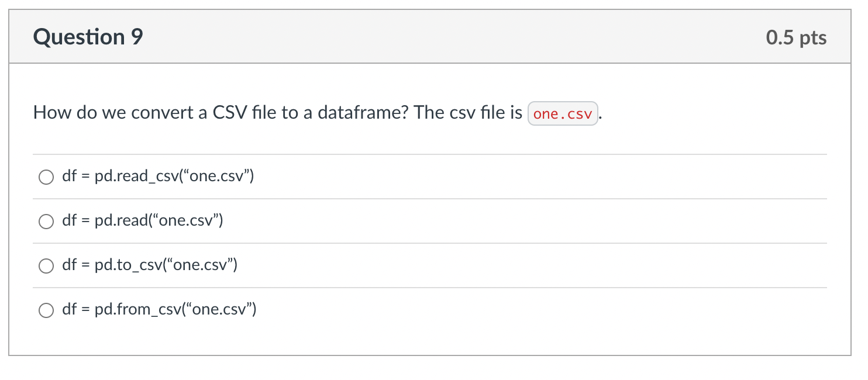This screenshot has width=868, height=380.
Task: Select the pd.read radio button
Action: [x=46, y=222]
